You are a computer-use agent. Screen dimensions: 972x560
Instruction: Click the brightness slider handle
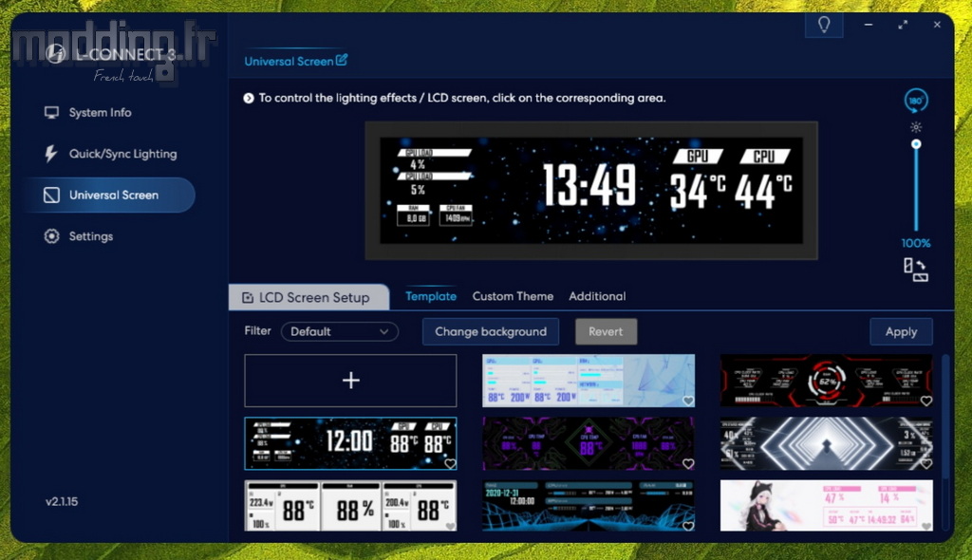click(x=916, y=144)
